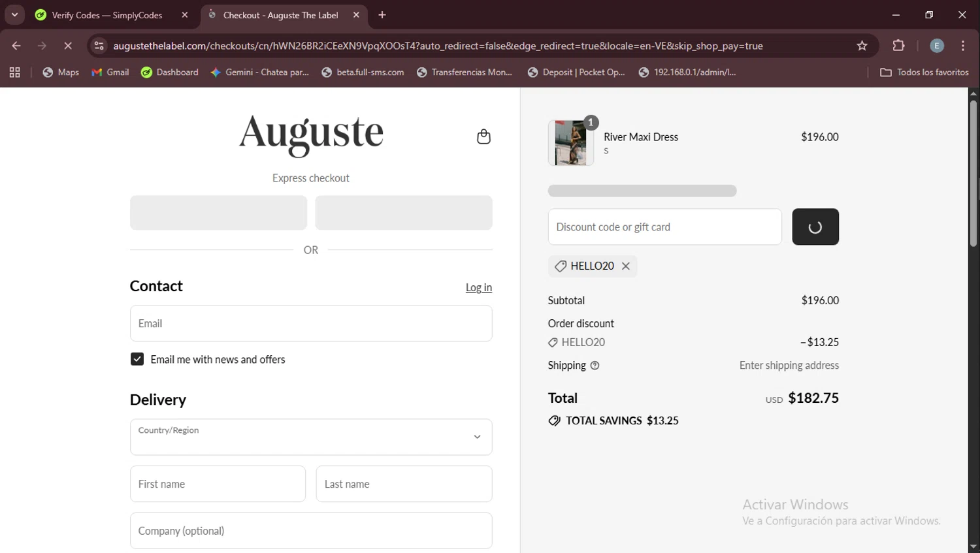The image size is (980, 553).
Task: Remove the HELLO20 discount code tag
Action: (x=626, y=266)
